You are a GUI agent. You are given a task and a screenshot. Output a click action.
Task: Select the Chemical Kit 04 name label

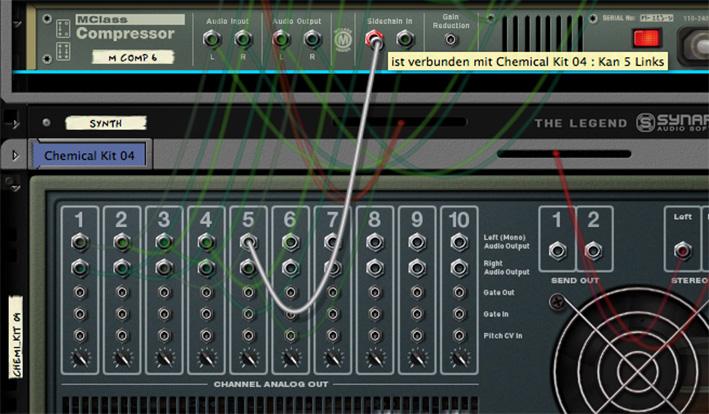tap(89, 155)
